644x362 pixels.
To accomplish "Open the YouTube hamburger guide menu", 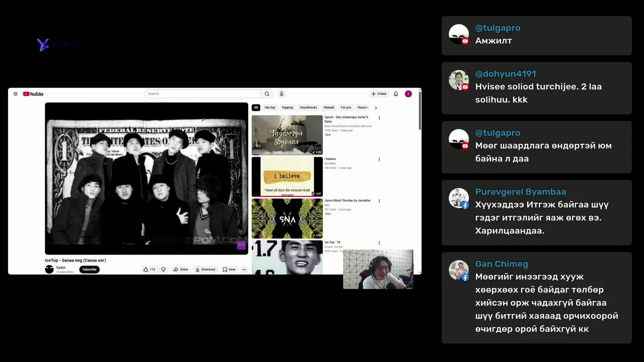I will click(16, 94).
